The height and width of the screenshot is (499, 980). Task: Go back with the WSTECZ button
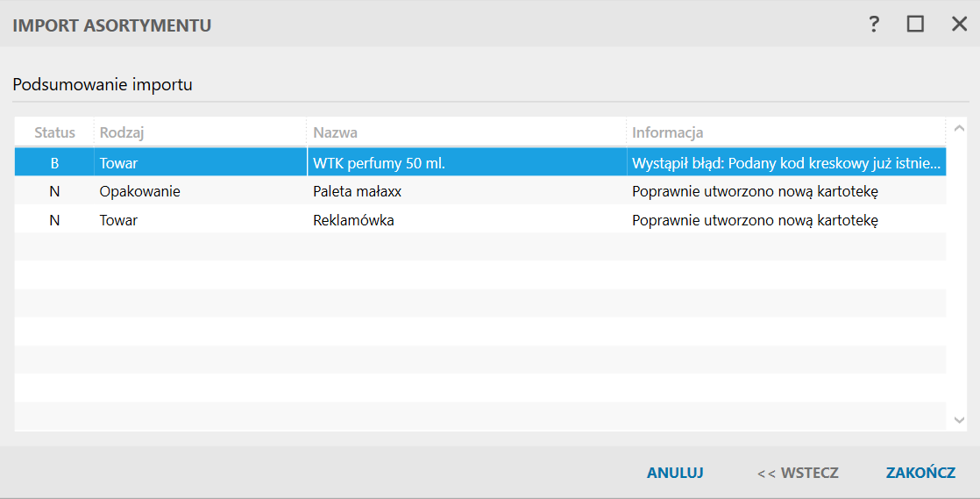tap(798, 473)
